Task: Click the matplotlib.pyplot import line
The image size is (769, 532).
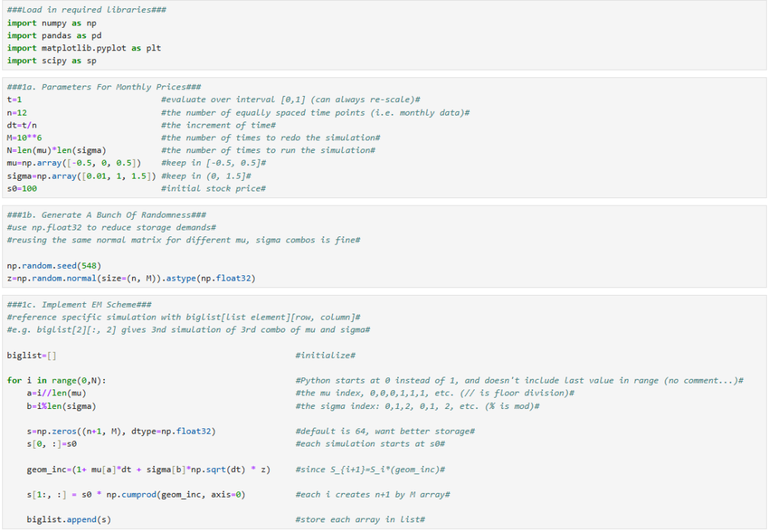Action: pyautogui.click(x=84, y=48)
